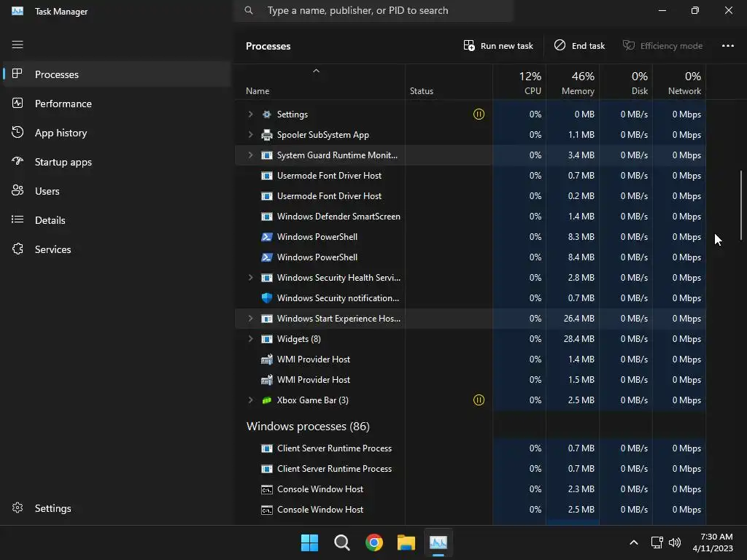Image resolution: width=747 pixels, height=560 pixels.
Task: Click the End task circle icon
Action: tap(560, 45)
